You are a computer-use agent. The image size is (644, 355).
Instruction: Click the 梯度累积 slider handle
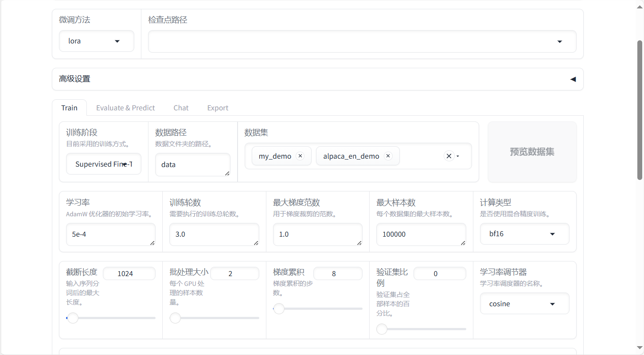[x=279, y=309]
